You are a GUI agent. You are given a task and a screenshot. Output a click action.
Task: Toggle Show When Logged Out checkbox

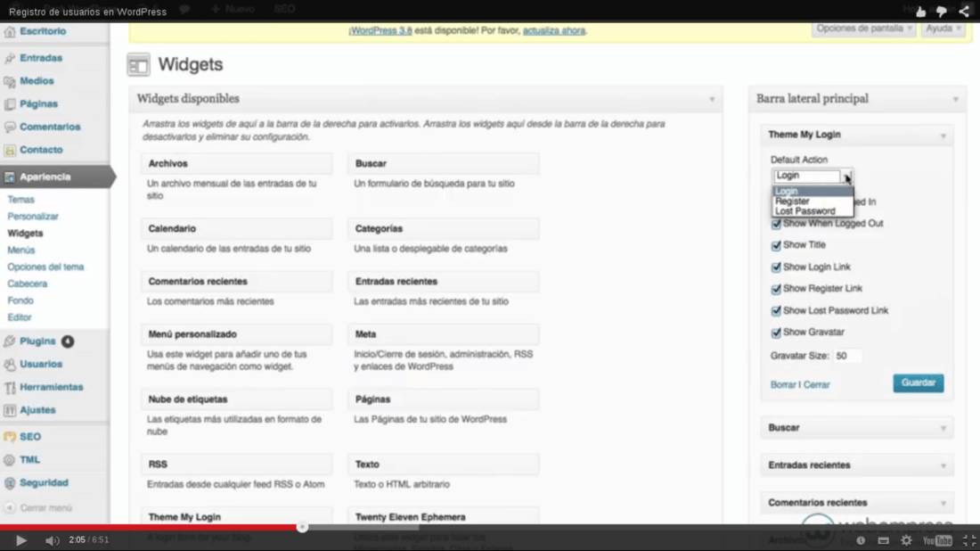776,224
